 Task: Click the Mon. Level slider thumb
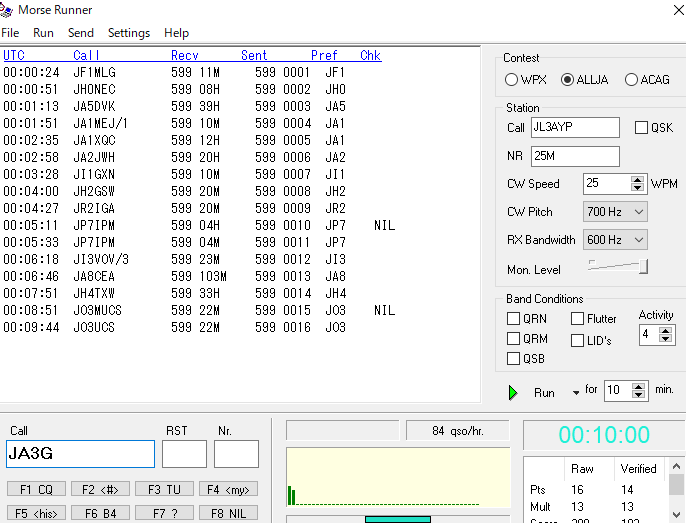(x=643, y=267)
